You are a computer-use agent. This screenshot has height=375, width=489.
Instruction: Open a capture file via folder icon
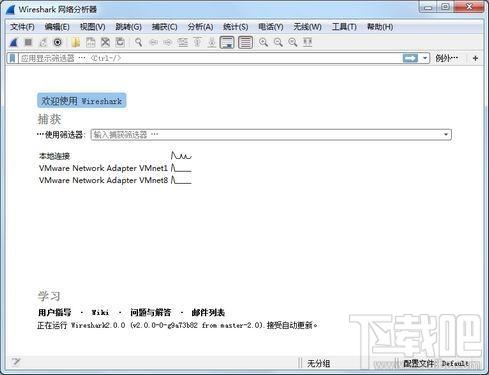[x=76, y=42]
